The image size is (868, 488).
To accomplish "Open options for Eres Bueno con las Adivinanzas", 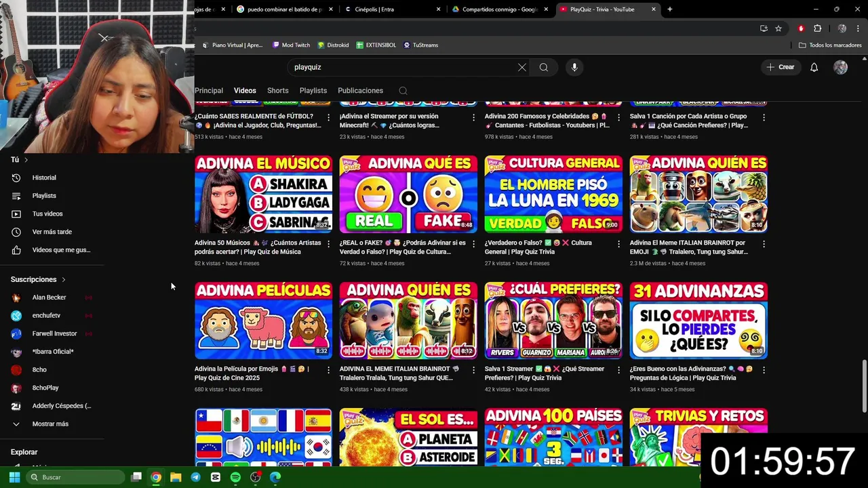I will (x=764, y=370).
